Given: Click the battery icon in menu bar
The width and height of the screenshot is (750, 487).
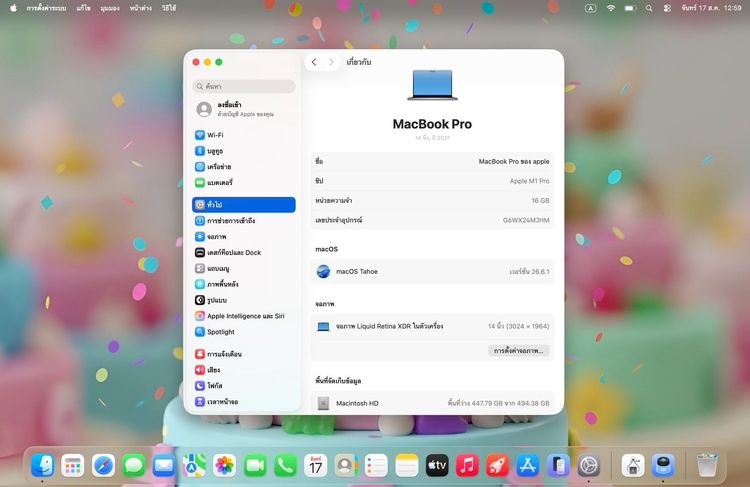Looking at the screenshot, I should coord(630,8).
